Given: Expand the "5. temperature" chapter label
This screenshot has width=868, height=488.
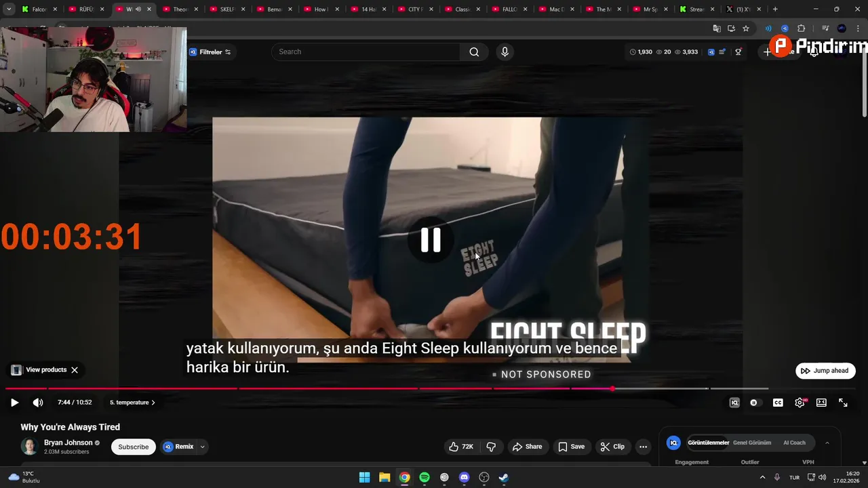Looking at the screenshot, I should [132, 403].
